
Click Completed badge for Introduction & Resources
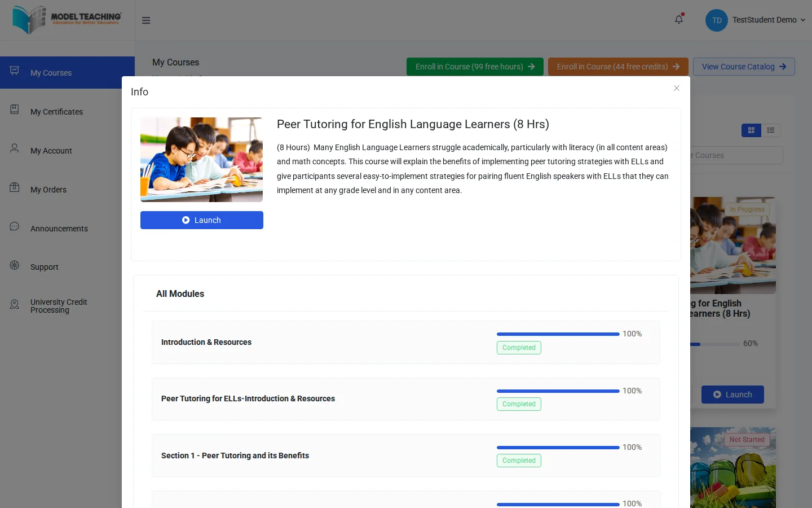(519, 348)
